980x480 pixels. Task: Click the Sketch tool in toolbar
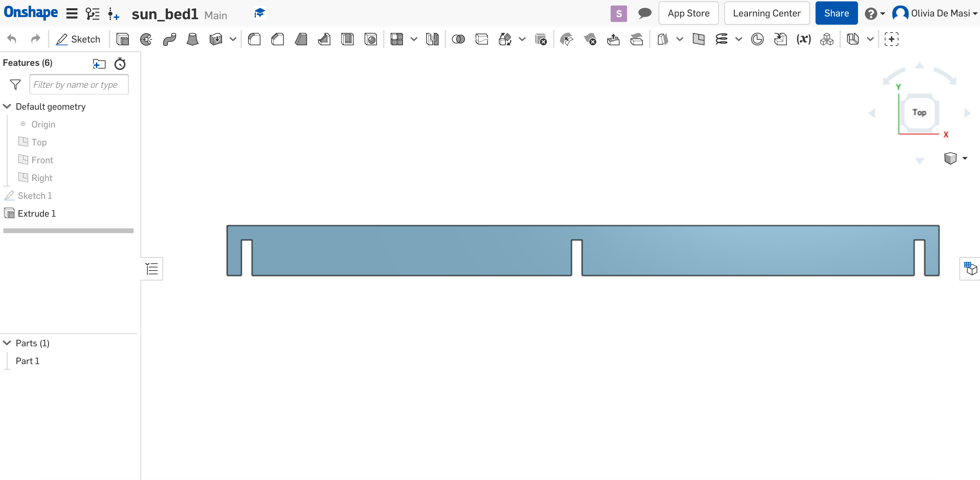pyautogui.click(x=77, y=39)
